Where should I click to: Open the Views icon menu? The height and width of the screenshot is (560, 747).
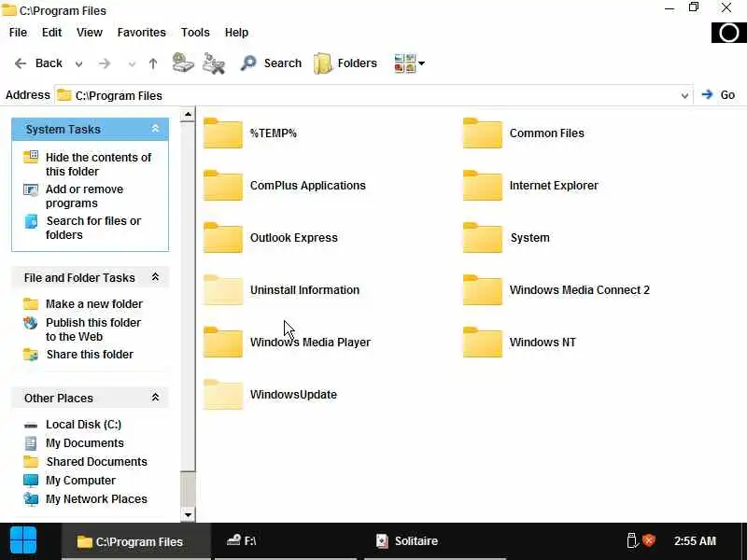409,63
